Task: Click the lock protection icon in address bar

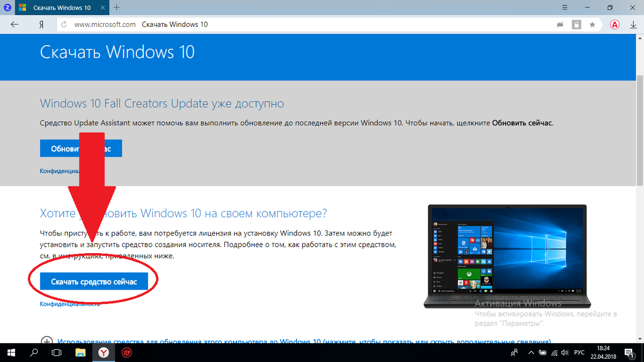Action: 576,25
